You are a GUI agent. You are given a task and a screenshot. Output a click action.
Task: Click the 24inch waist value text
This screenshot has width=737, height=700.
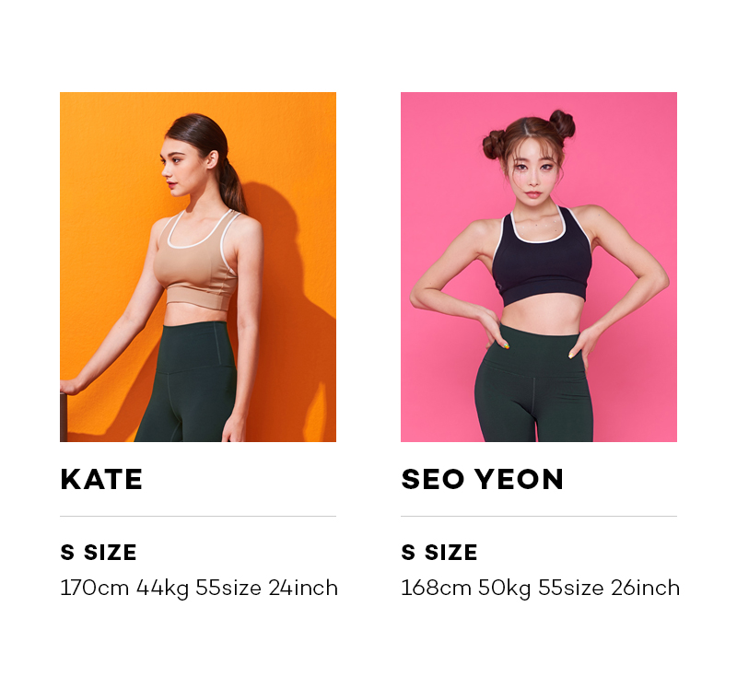pos(303,588)
